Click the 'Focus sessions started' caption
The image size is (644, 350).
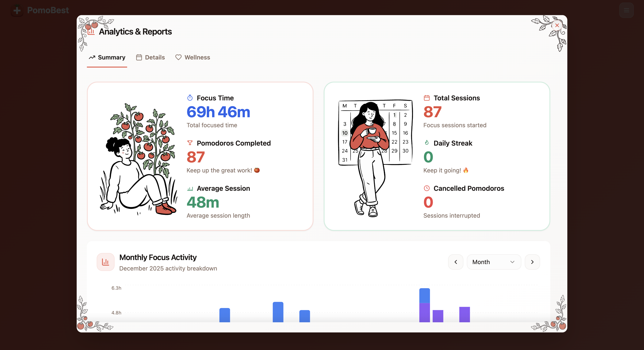[x=454, y=125]
